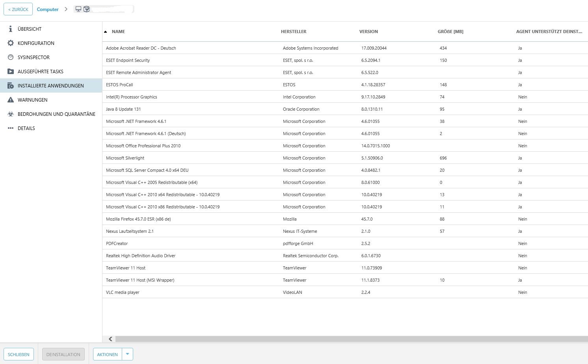The height and width of the screenshot is (364, 588).
Task: Sort by the Größe [MB] column header
Action: (x=450, y=32)
